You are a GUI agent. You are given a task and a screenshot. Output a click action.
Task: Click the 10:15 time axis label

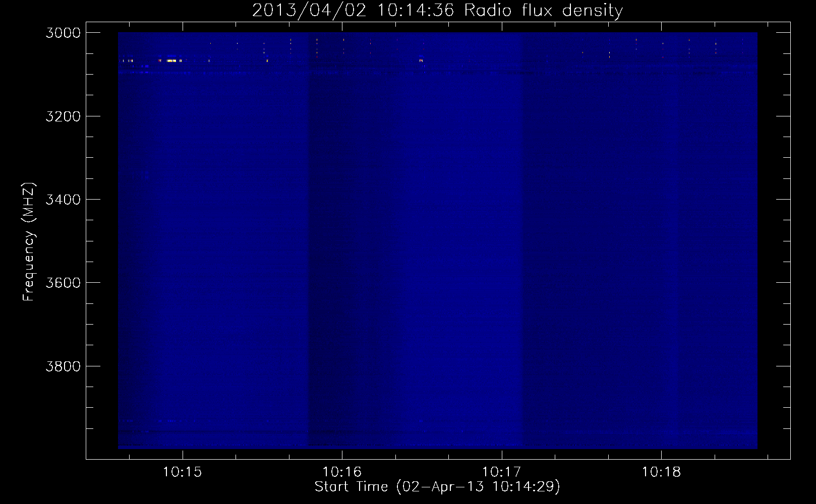(x=182, y=472)
